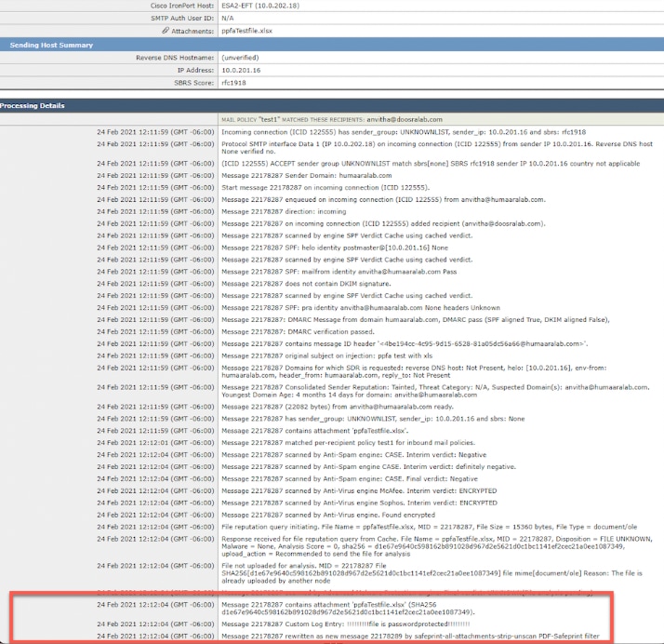Select the Protocol SMTP interface Data 1 log entry
This screenshot has height=644, width=664.
(437, 148)
